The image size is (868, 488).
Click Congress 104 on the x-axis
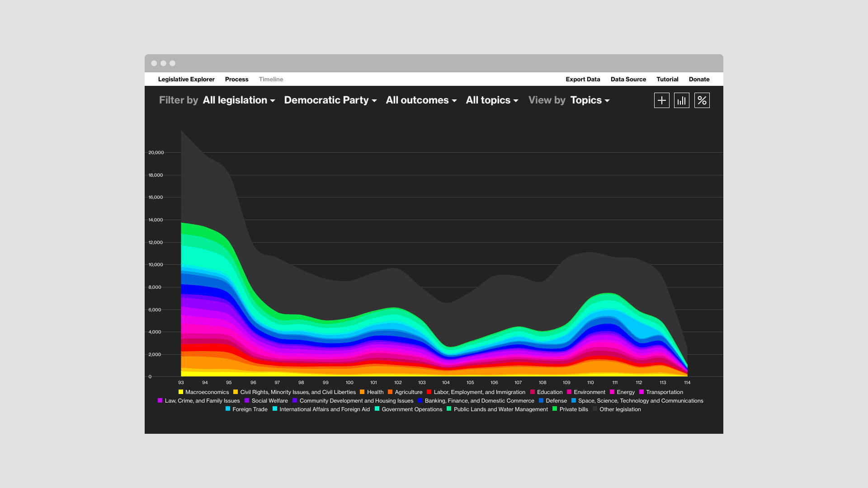pyautogui.click(x=446, y=382)
